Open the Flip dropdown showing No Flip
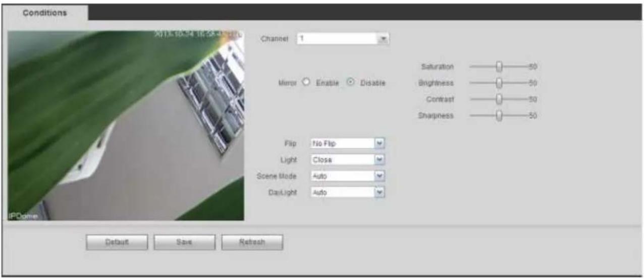Screen dimensions: 644x278 pos(347,143)
